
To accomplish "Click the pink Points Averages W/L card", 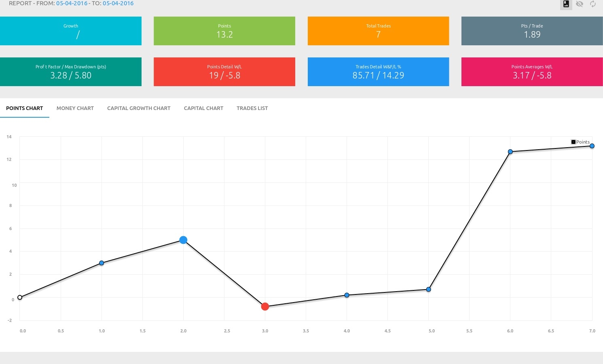I will pyautogui.click(x=532, y=72).
